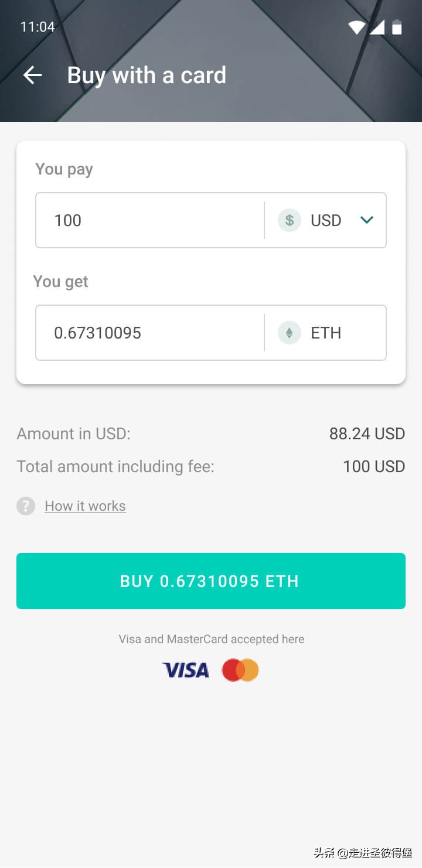Tap the 11:04 status bar clock

38,27
